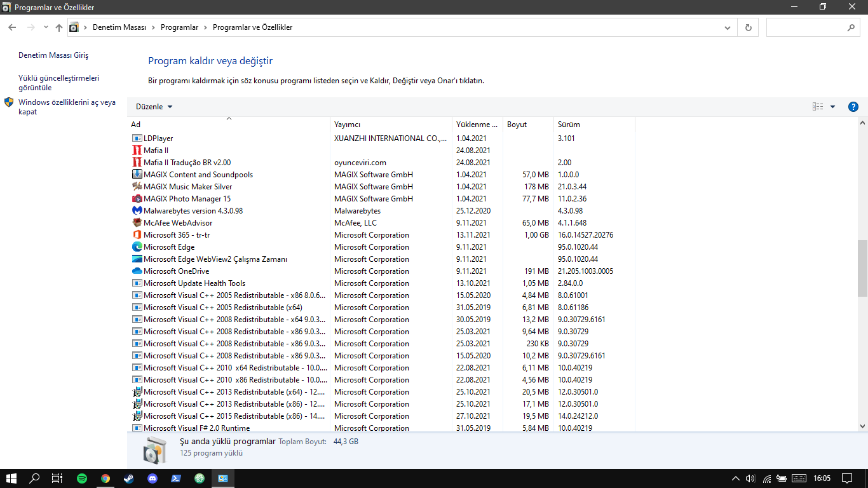The height and width of the screenshot is (488, 868).
Task: Click the scroll up arrow of the list
Action: (862, 123)
